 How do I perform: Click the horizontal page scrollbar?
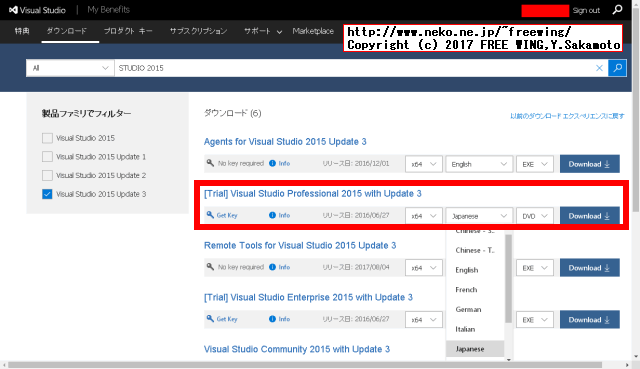[x=304, y=365]
